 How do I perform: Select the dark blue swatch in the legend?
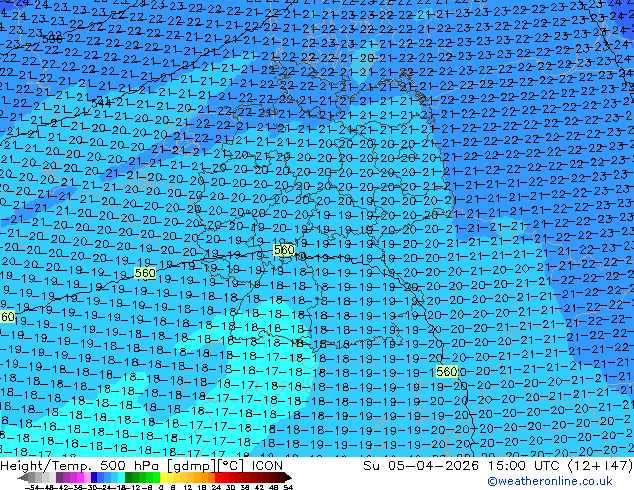(x=94, y=477)
